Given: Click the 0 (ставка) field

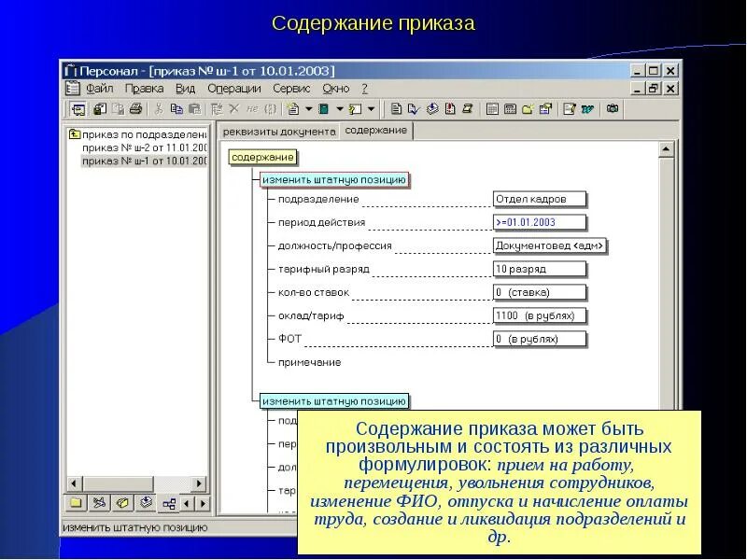Looking at the screenshot, I should pyautogui.click(x=540, y=292).
